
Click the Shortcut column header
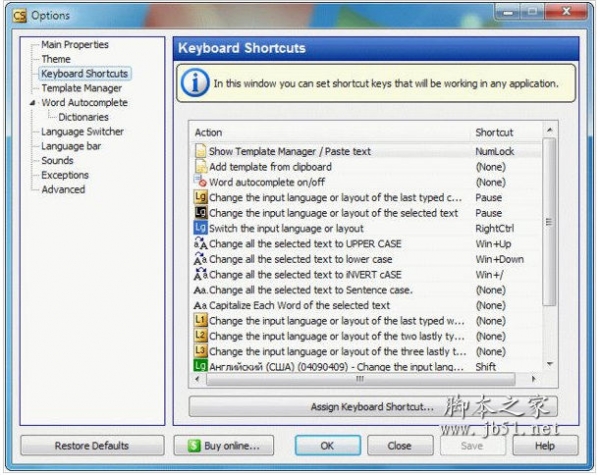(x=506, y=132)
